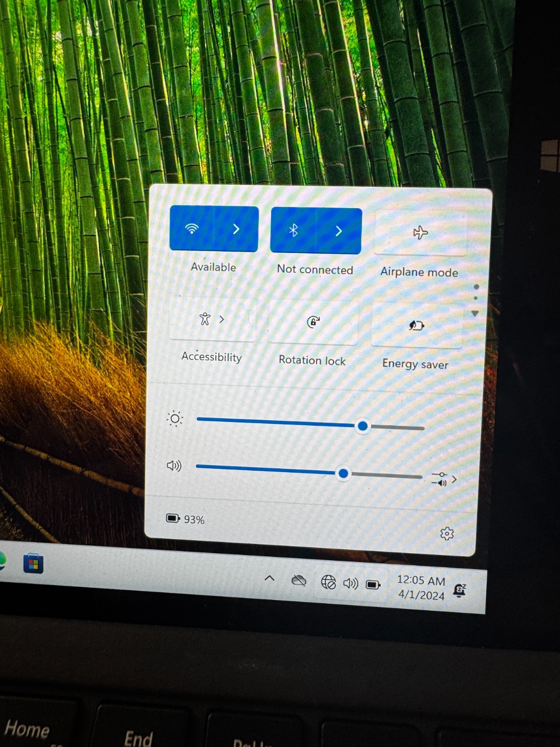
Task: Open the Accessibility options tile
Action: pyautogui.click(x=212, y=319)
